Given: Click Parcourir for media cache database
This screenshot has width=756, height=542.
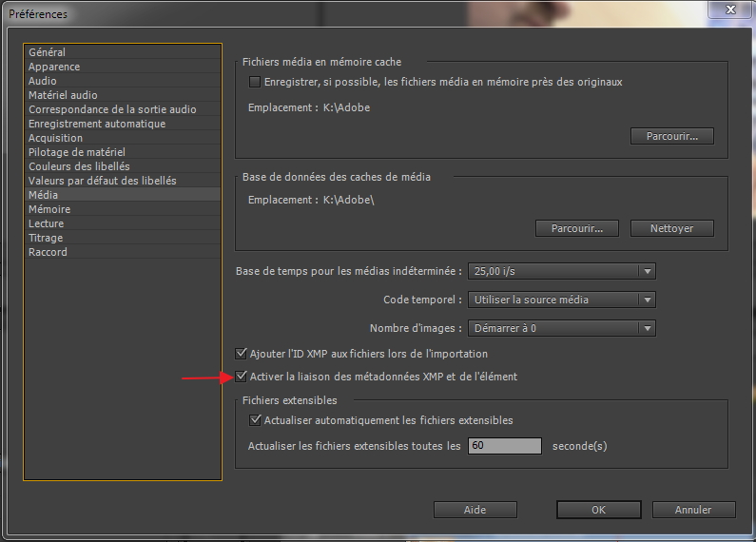Looking at the screenshot, I should 577,228.
